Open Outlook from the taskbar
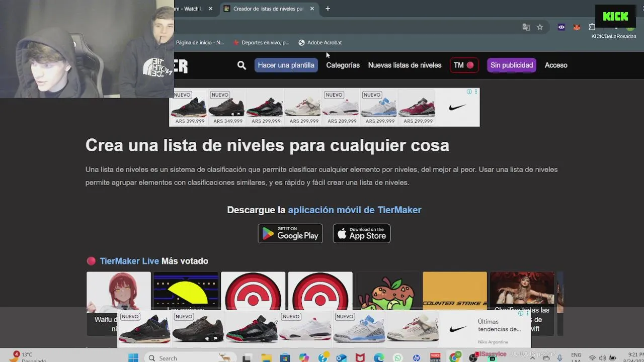The image size is (644, 362). [342, 358]
